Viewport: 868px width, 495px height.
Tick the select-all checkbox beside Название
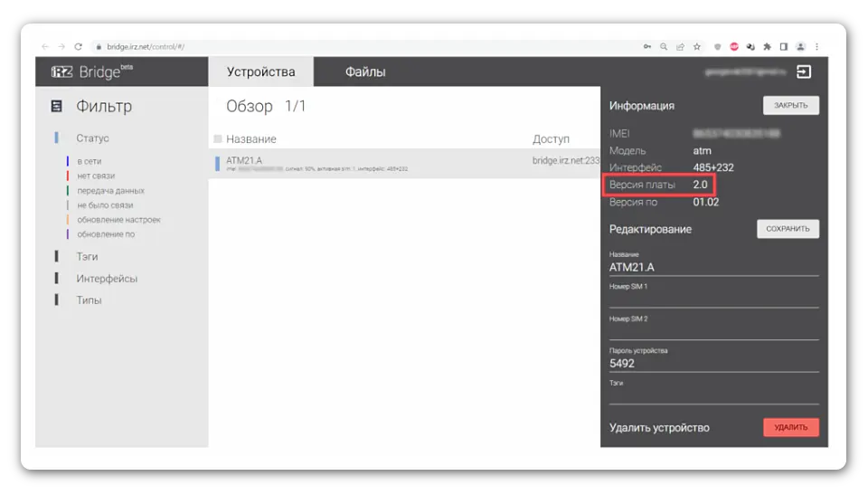pos(218,138)
